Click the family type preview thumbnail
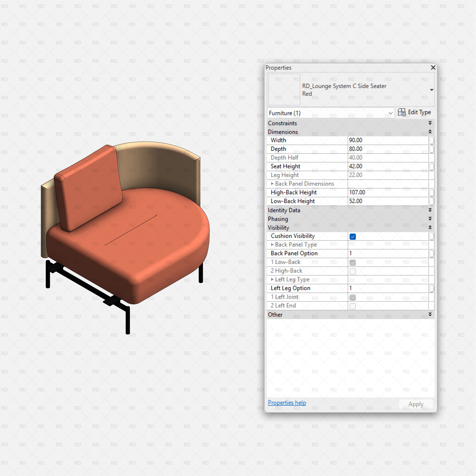The image size is (476, 476). (x=284, y=89)
